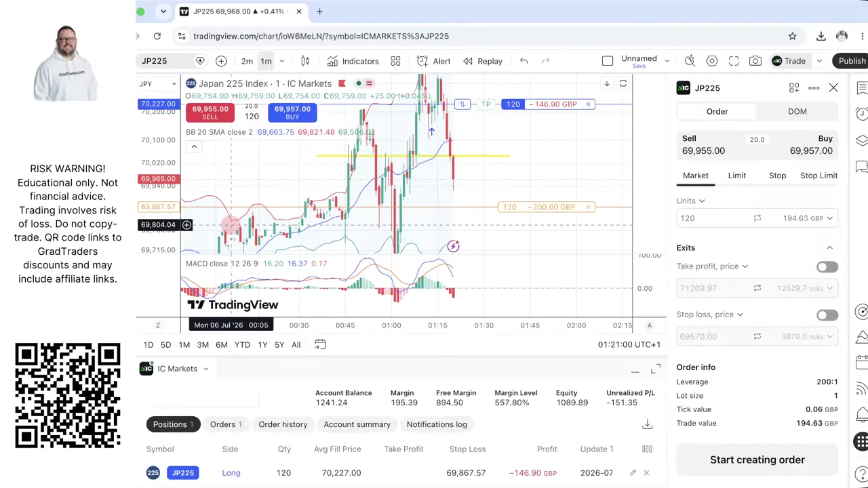Close the JP225 long position with X
This screenshot has width=868, height=488.
646,473
